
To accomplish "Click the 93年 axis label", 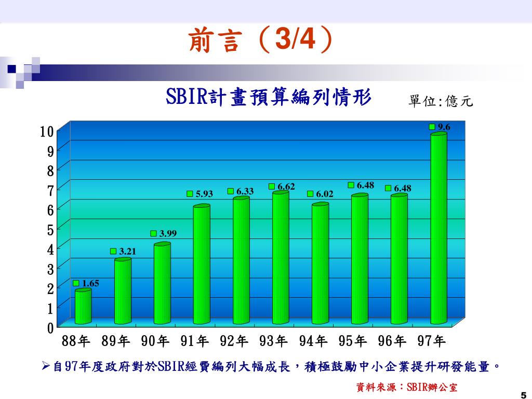I will [273, 341].
